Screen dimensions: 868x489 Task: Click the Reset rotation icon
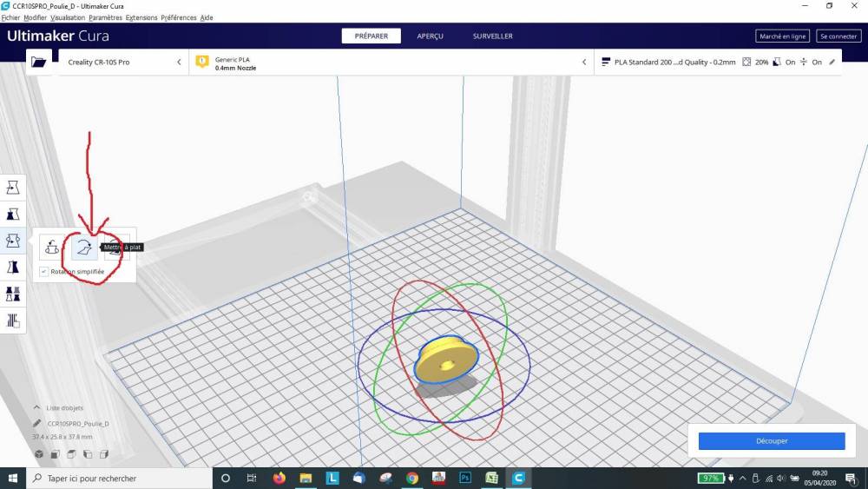click(x=52, y=247)
